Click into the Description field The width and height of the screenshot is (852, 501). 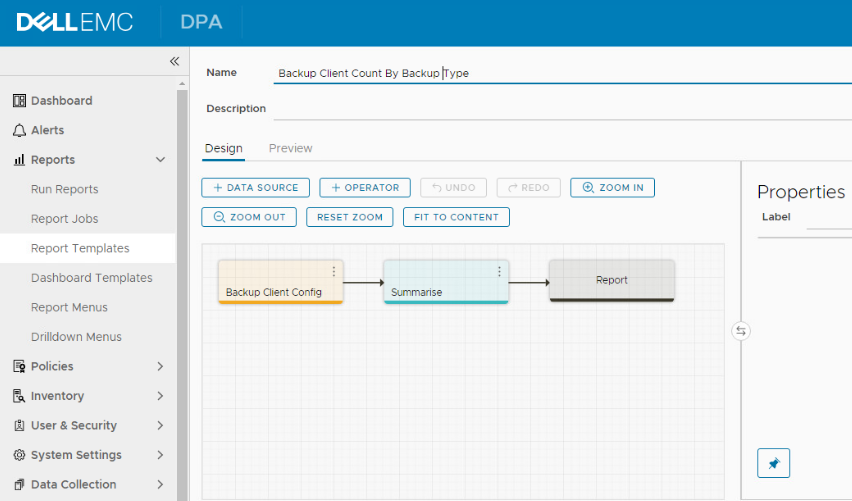pyautogui.click(x=560, y=108)
